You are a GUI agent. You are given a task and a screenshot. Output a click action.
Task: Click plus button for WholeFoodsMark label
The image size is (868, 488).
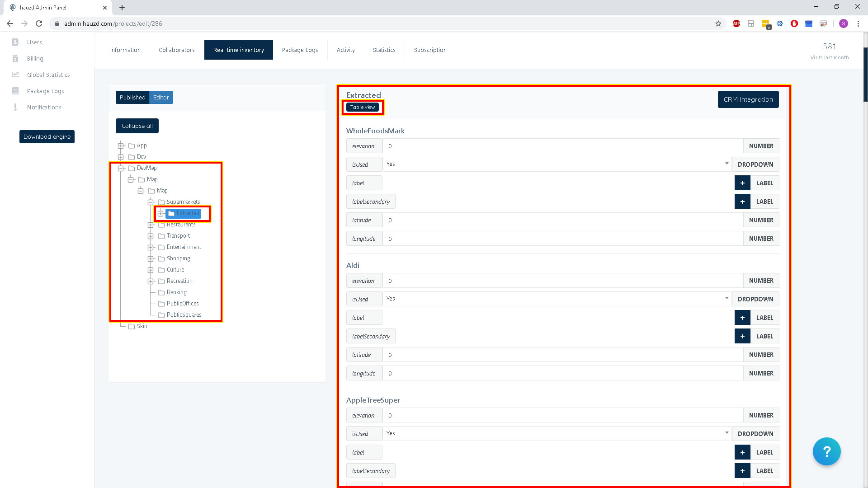[x=742, y=183]
